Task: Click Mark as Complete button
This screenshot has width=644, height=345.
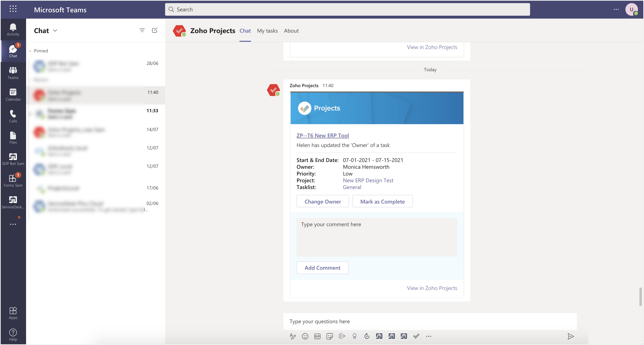Action: pos(382,201)
